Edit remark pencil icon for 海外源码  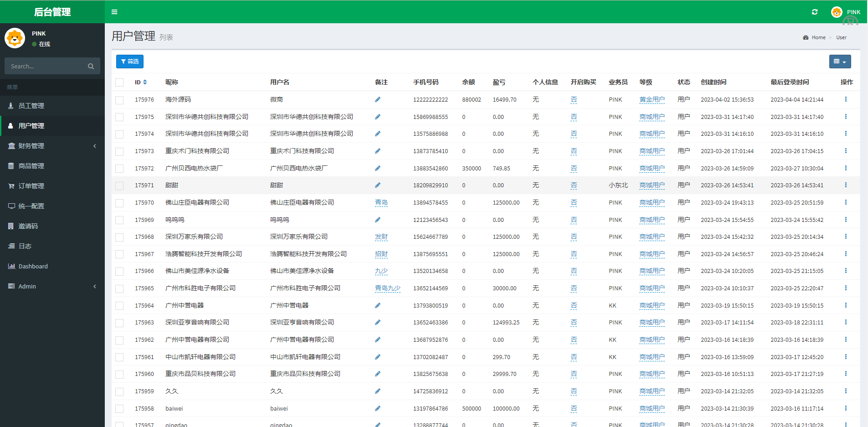click(x=378, y=99)
